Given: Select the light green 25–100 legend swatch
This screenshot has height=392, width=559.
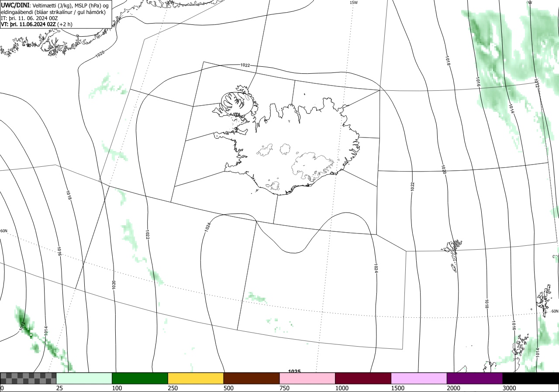Looking at the screenshot, I should (x=84, y=378).
